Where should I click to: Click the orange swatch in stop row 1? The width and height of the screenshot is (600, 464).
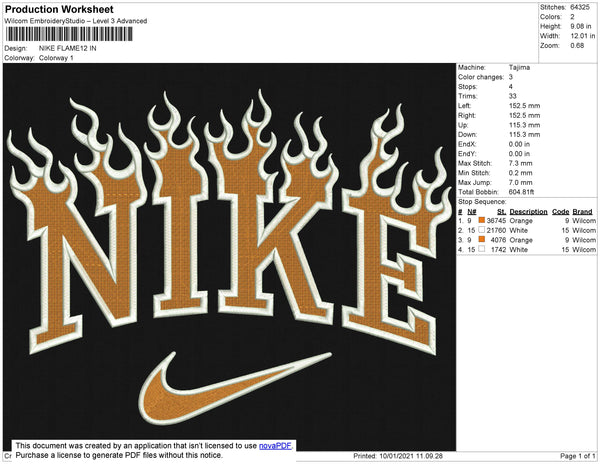coord(482,220)
